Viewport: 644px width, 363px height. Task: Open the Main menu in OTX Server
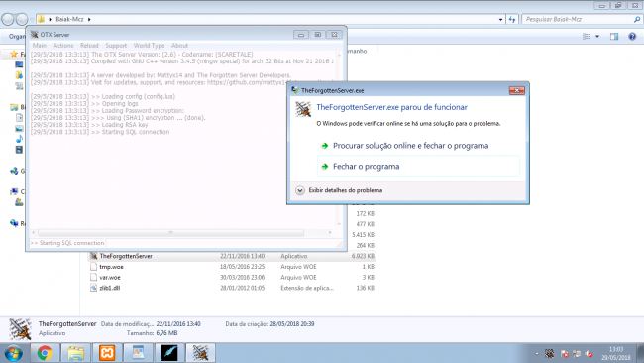(39, 46)
